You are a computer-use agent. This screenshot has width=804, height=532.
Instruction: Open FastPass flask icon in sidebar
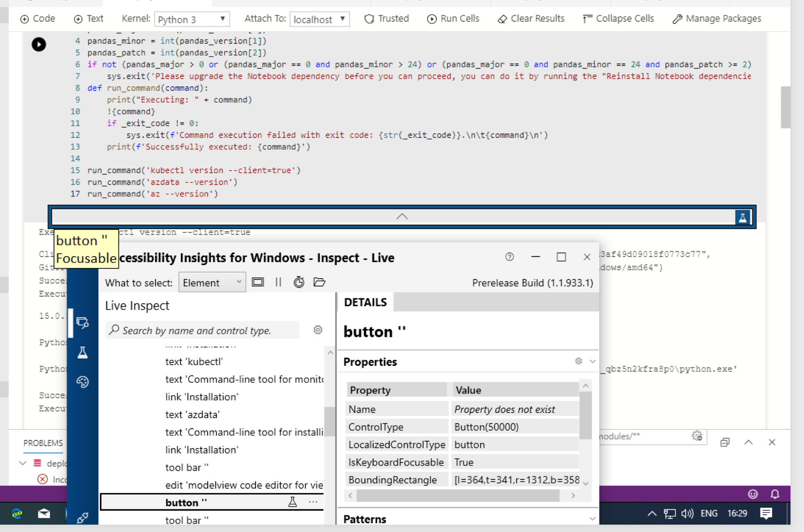[x=82, y=353]
